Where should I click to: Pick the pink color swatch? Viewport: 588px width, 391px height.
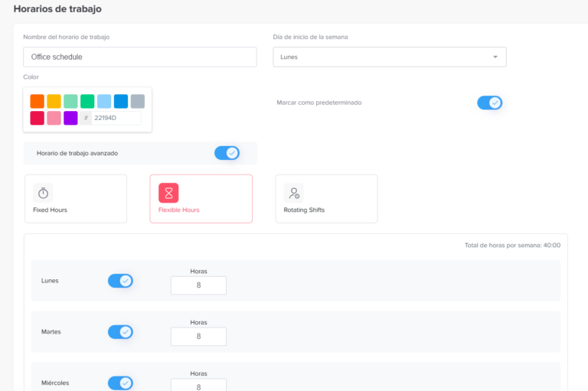tap(54, 118)
